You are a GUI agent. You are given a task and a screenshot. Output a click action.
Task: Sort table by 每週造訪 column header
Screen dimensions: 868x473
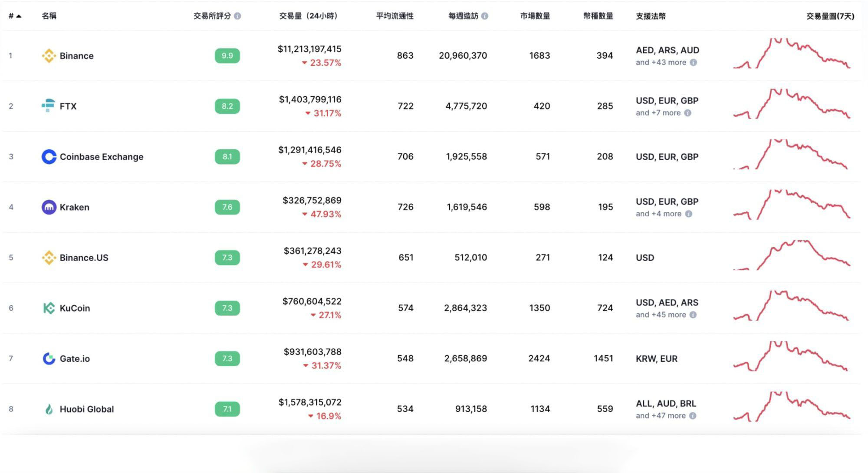coord(464,16)
